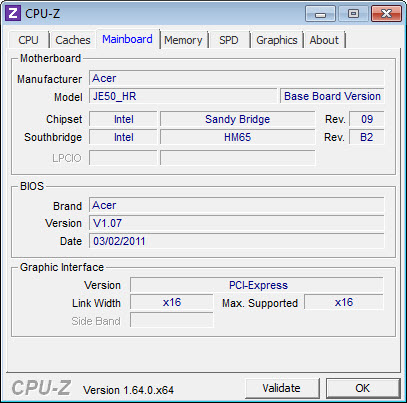Click the Link Width x16 value
Screen dimensions: 407x403
172,302
